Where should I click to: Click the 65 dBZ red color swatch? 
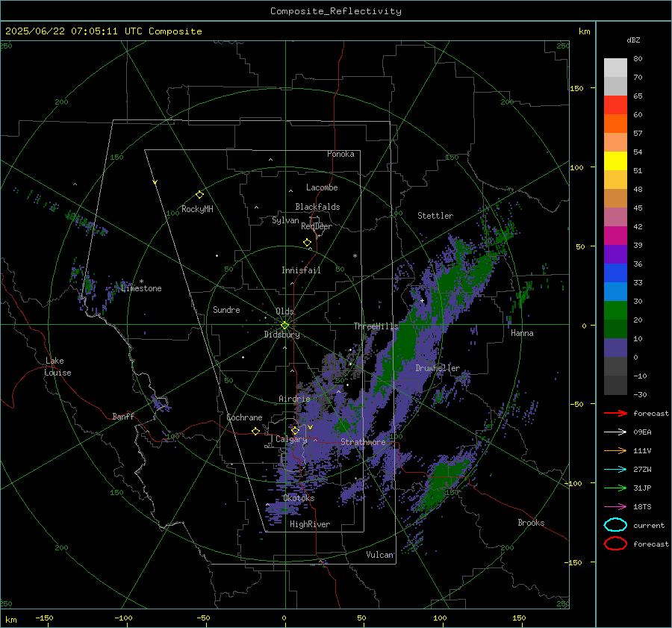pos(615,105)
